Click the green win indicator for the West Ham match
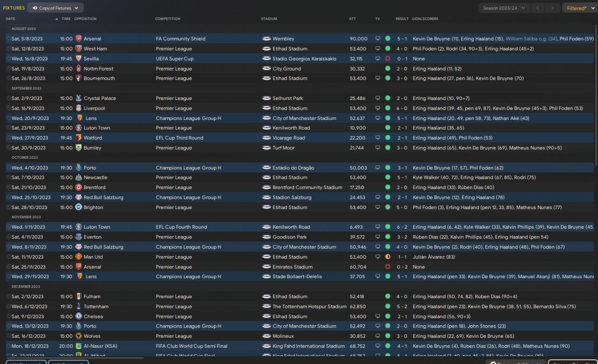598x364 pixels. 388,49
